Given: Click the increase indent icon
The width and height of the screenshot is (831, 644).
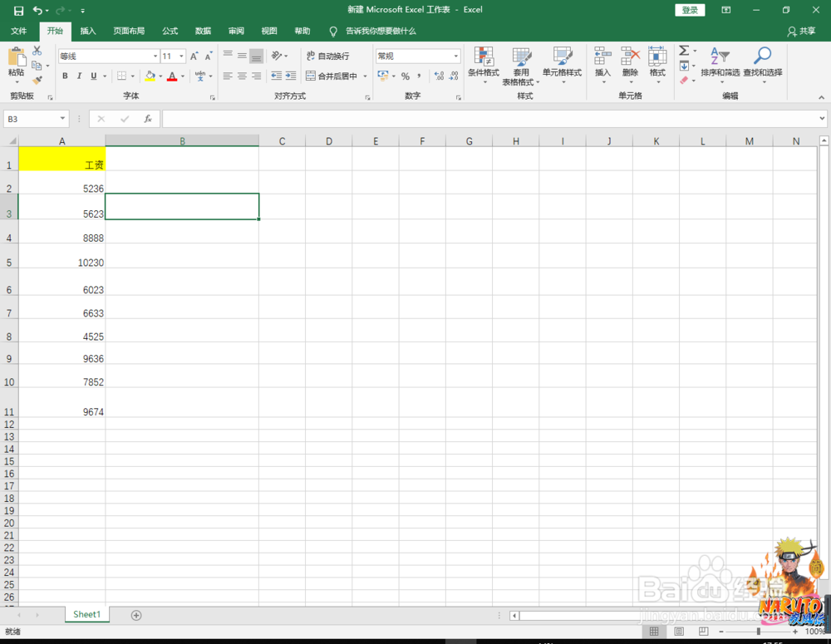Looking at the screenshot, I should [291, 76].
